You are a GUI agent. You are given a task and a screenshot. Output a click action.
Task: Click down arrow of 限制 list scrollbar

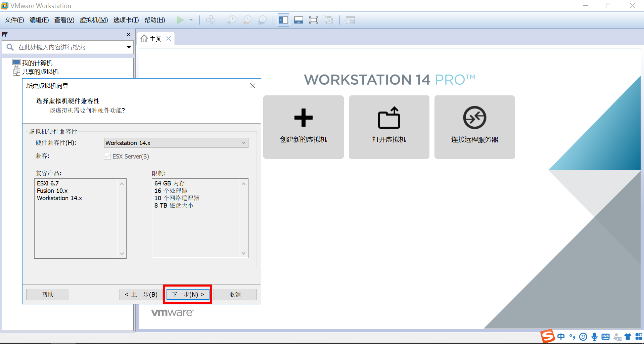[x=244, y=253]
